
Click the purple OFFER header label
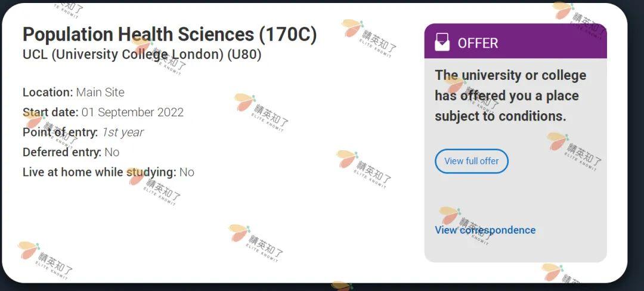(478, 43)
